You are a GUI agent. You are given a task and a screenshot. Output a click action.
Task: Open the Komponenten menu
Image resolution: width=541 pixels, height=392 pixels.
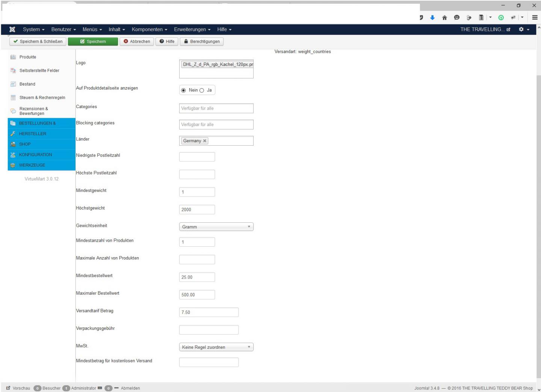tap(149, 29)
